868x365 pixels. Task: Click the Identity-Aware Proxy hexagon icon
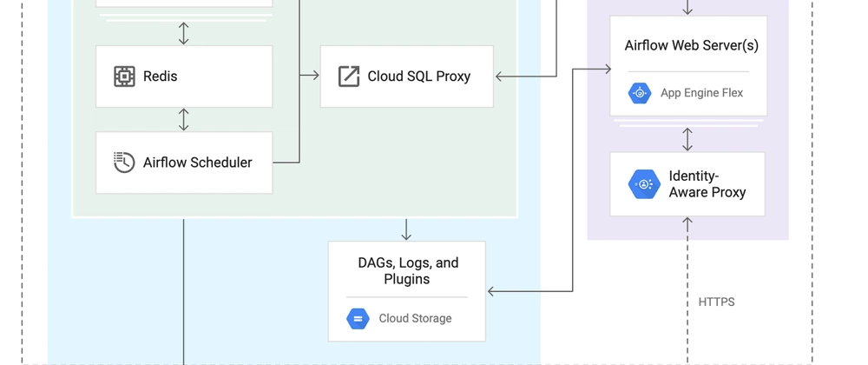644,184
